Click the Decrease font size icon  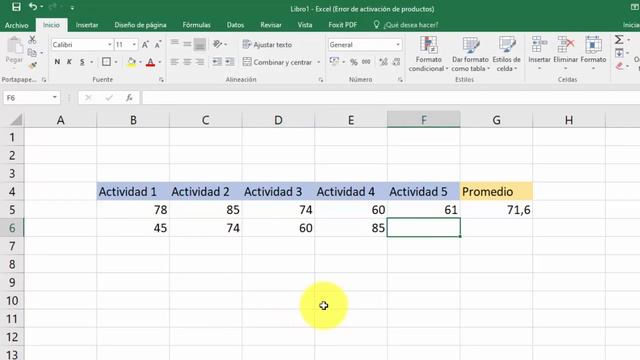coord(158,44)
